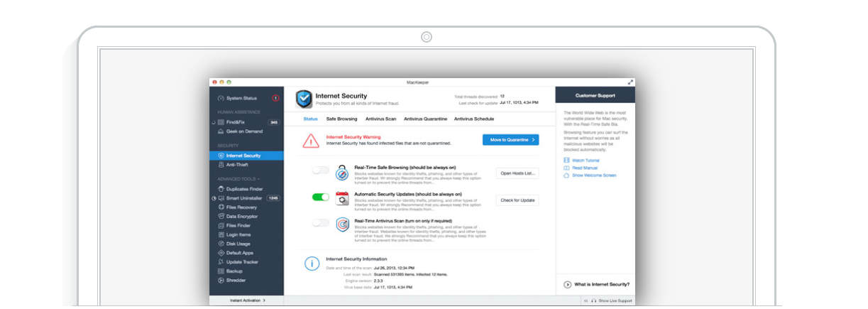Viewport: 868px width, 309px height.
Task: Disable Automatic Security Updates toggle
Action: click(x=321, y=197)
